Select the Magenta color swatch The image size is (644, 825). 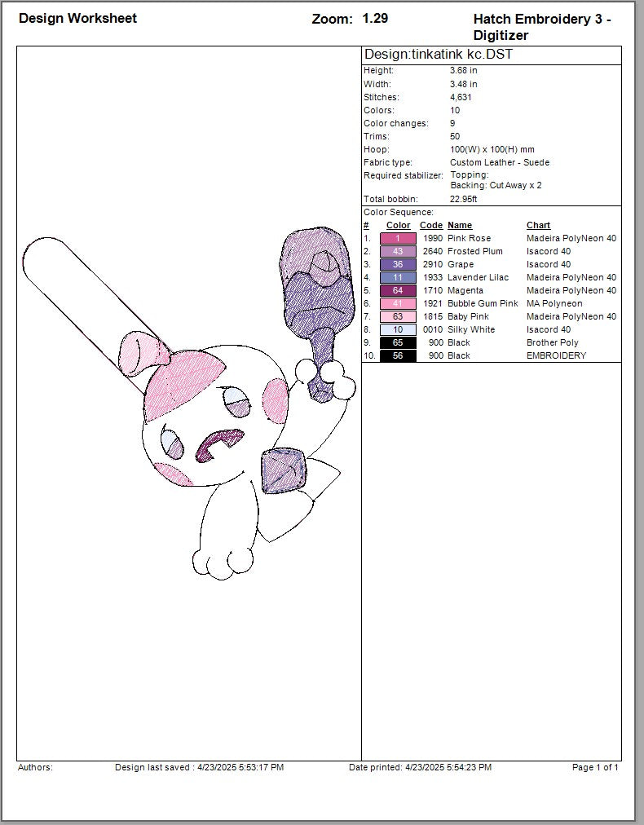point(398,290)
